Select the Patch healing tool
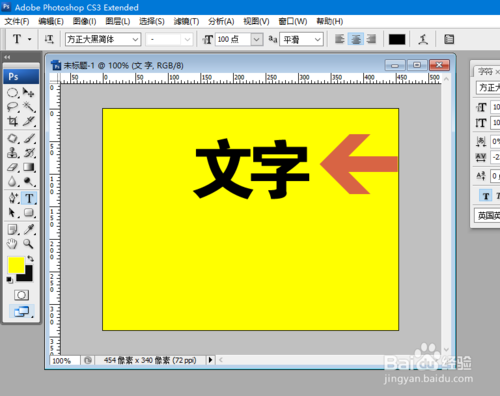The height and width of the screenshot is (396, 500). (13, 138)
